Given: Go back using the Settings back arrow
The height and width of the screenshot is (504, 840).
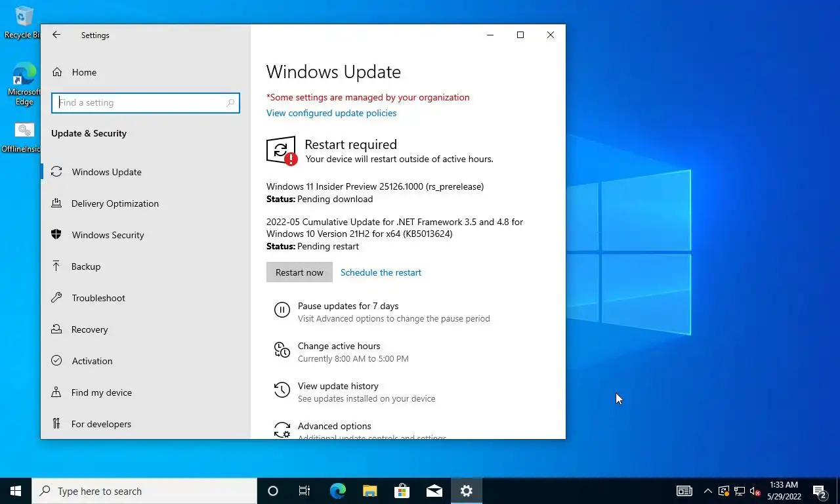Looking at the screenshot, I should (x=56, y=35).
